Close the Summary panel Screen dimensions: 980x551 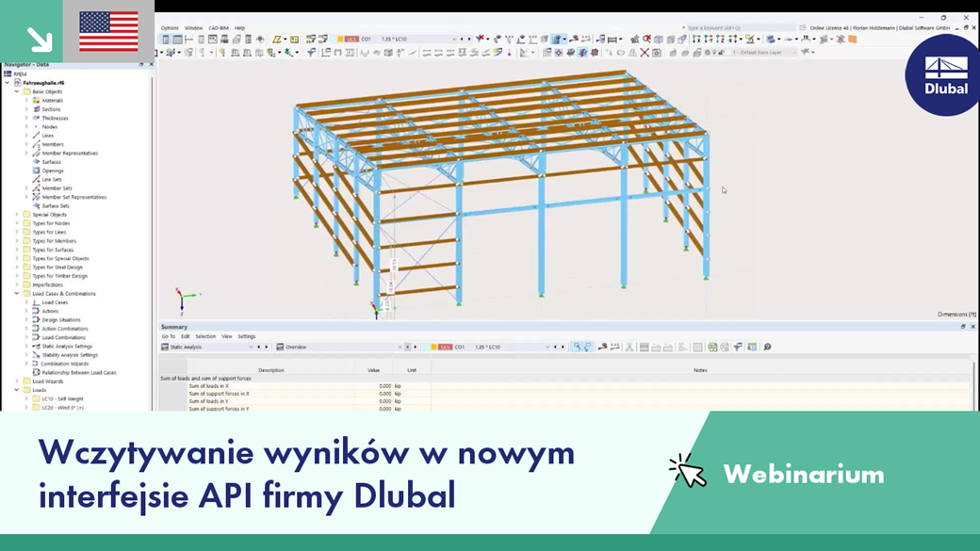972,327
